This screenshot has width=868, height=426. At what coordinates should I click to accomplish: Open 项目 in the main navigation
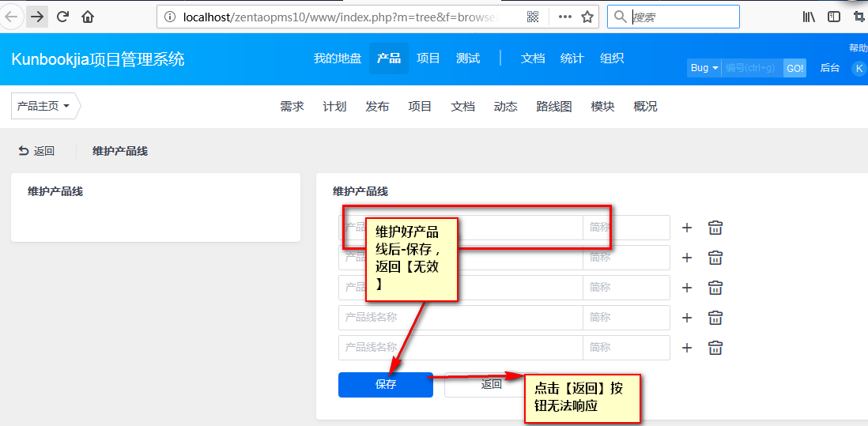pos(428,58)
